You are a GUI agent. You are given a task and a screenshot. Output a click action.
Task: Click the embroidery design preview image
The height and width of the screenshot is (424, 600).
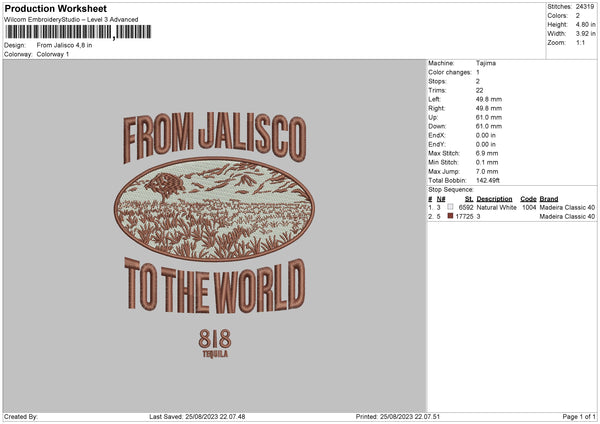click(214, 235)
